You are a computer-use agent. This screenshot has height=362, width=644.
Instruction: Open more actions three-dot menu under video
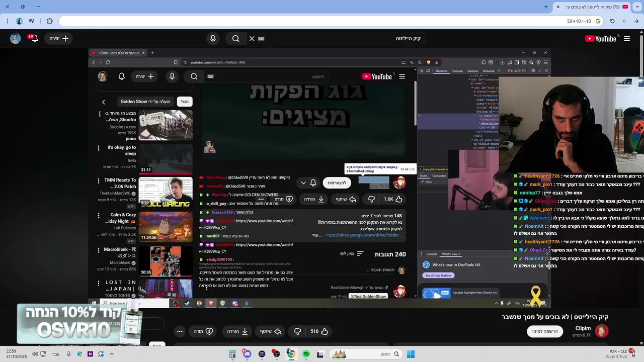pyautogui.click(x=180, y=331)
